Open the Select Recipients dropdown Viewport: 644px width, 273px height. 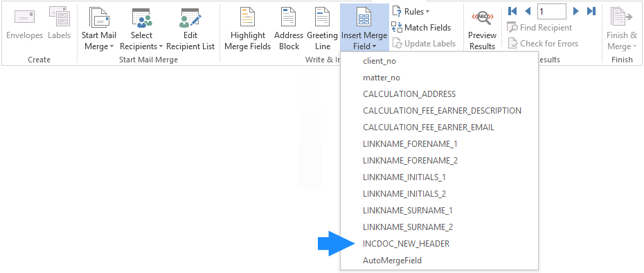tap(141, 29)
